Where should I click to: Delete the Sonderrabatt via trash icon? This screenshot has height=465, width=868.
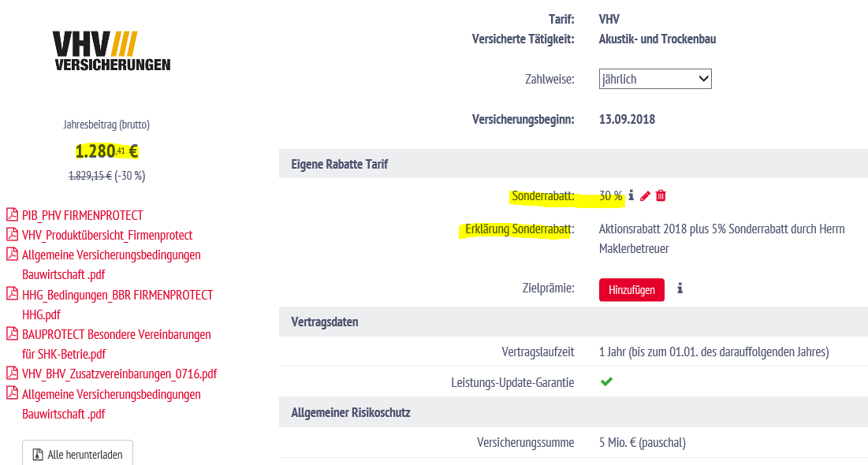661,195
